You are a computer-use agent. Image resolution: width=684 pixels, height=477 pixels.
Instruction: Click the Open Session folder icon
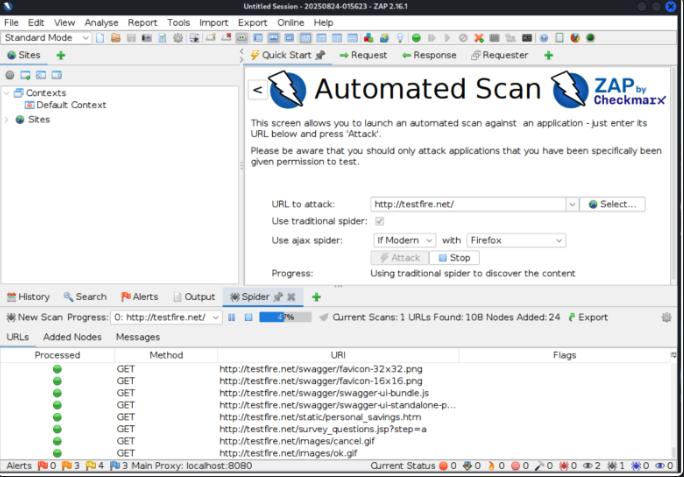(x=116, y=38)
